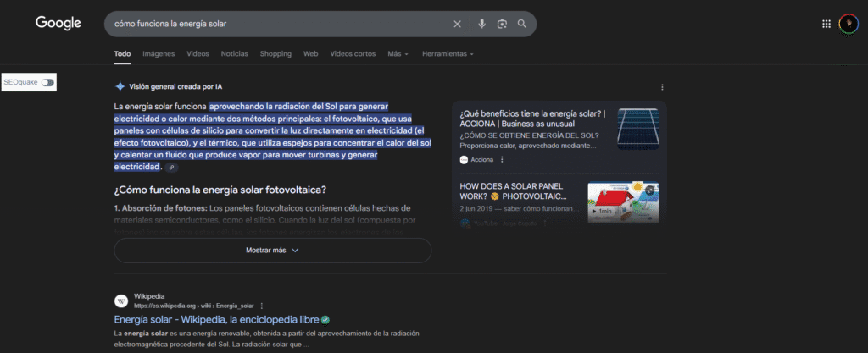Open Google Lens image search
The image size is (868, 353).
[502, 24]
